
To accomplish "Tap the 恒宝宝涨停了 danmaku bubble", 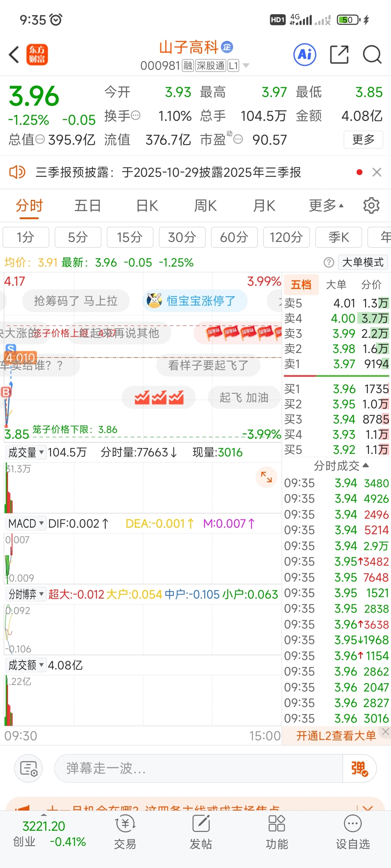I will (195, 301).
